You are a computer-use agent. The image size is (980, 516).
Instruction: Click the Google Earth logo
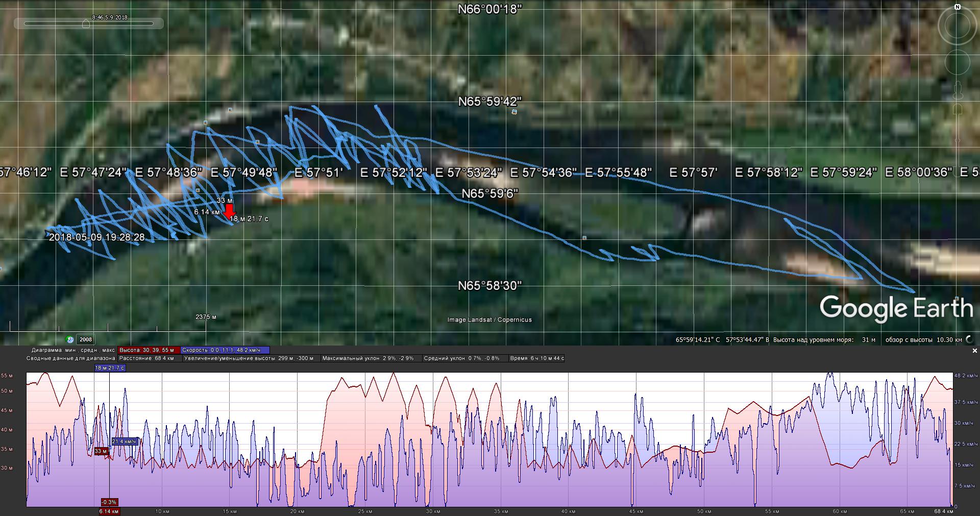(896, 308)
